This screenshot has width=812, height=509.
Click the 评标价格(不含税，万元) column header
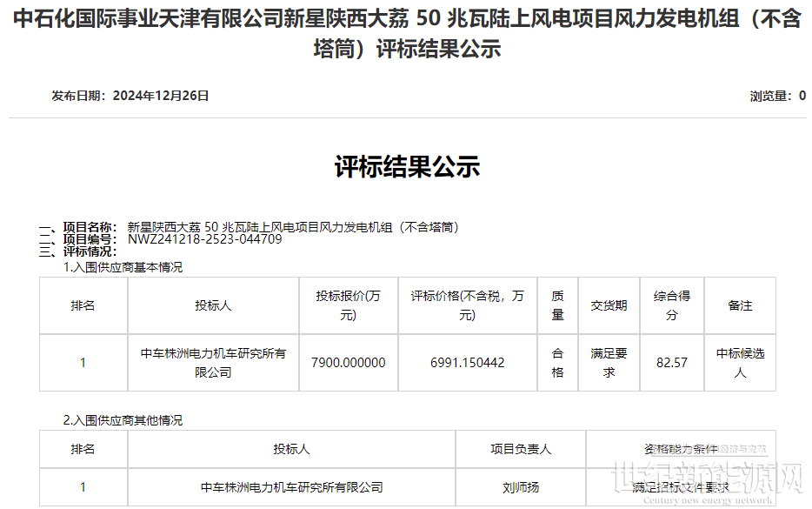point(468,305)
